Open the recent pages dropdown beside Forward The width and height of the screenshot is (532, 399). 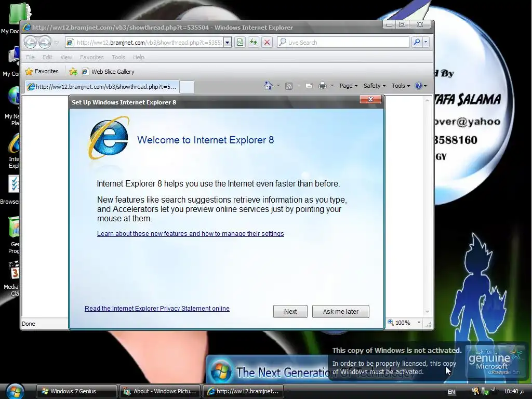[56, 43]
